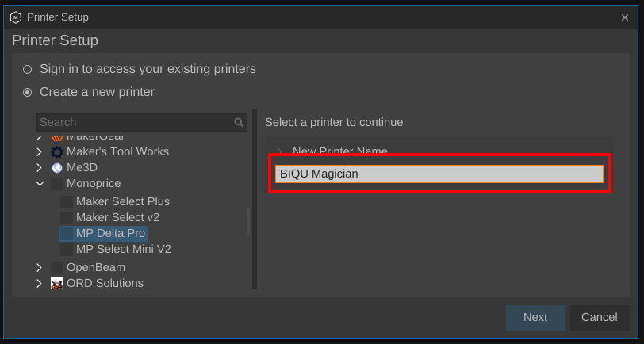Viewport: 644px width, 344px height.
Task: Click the OpenBeam brand icon placeholder
Action: click(x=57, y=268)
